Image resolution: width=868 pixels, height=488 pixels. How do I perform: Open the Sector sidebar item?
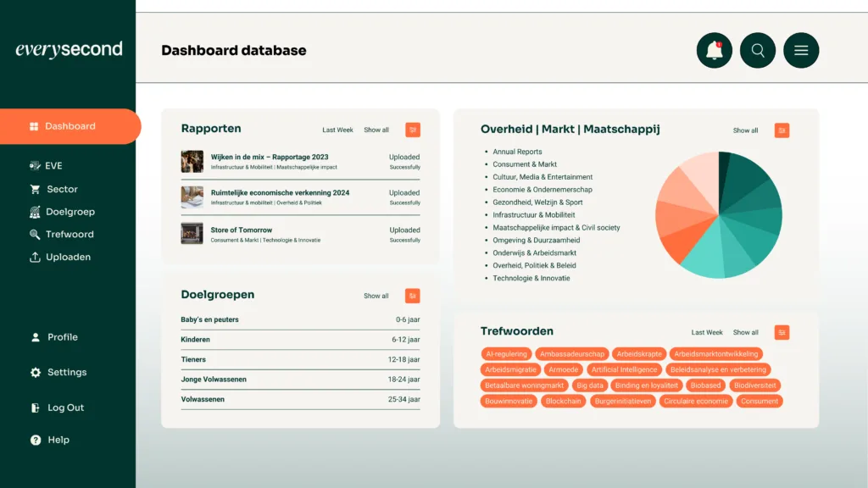[x=62, y=189]
